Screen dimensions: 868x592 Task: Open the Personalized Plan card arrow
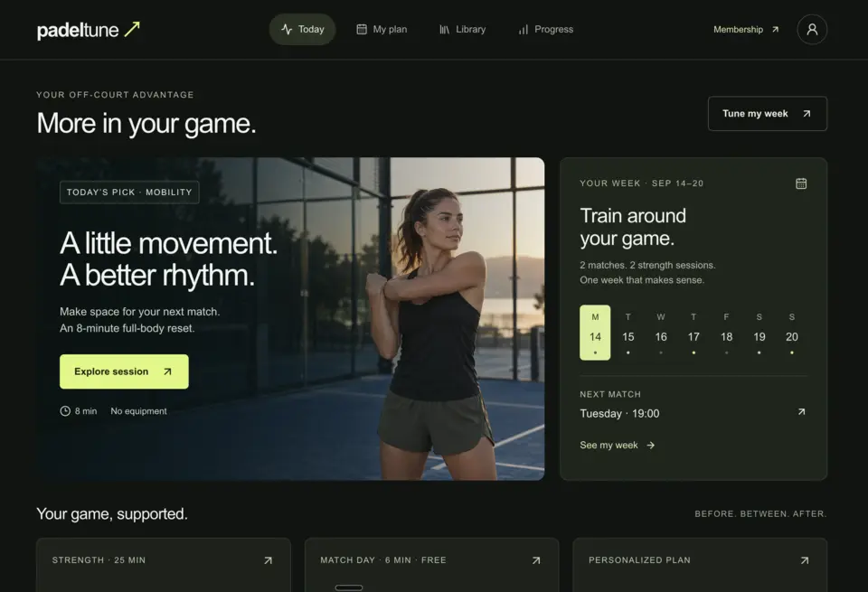pos(805,560)
